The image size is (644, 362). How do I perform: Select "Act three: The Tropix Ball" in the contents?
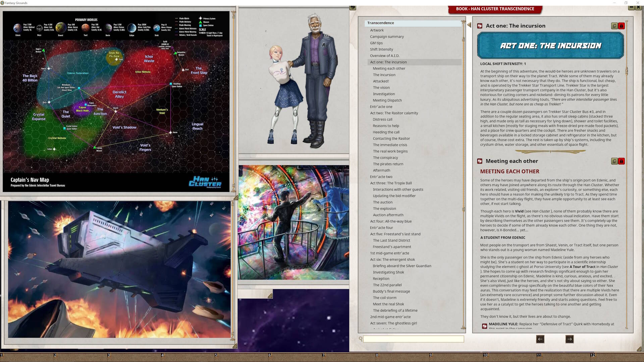point(391,183)
